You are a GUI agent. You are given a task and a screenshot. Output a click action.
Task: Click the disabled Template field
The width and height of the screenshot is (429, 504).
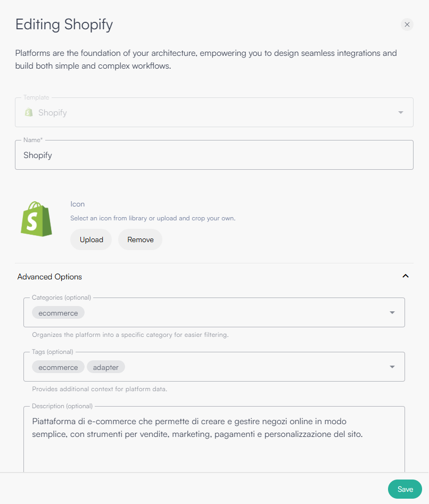pyautogui.click(x=213, y=112)
